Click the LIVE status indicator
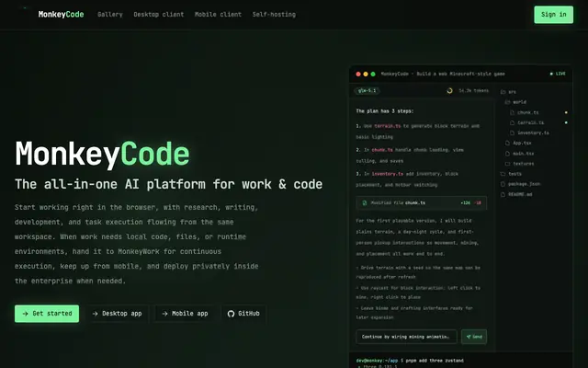The width and height of the screenshot is (588, 368). pos(558,74)
